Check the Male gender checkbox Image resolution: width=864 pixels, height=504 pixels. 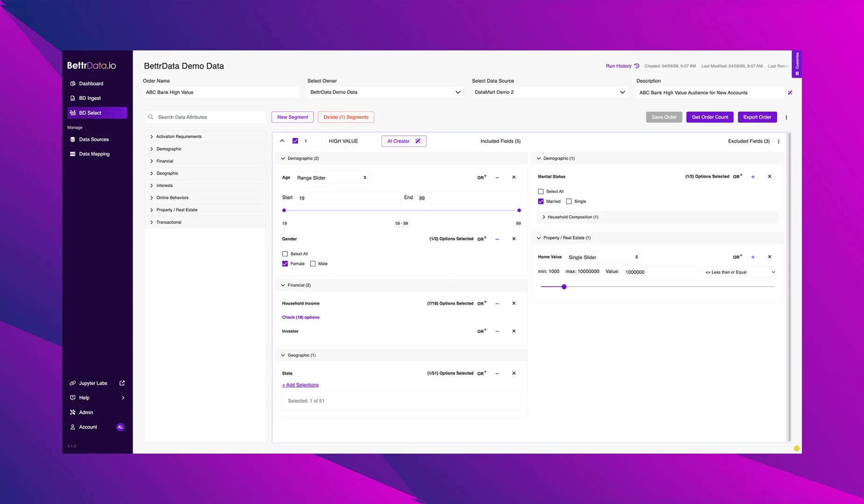pyautogui.click(x=313, y=264)
